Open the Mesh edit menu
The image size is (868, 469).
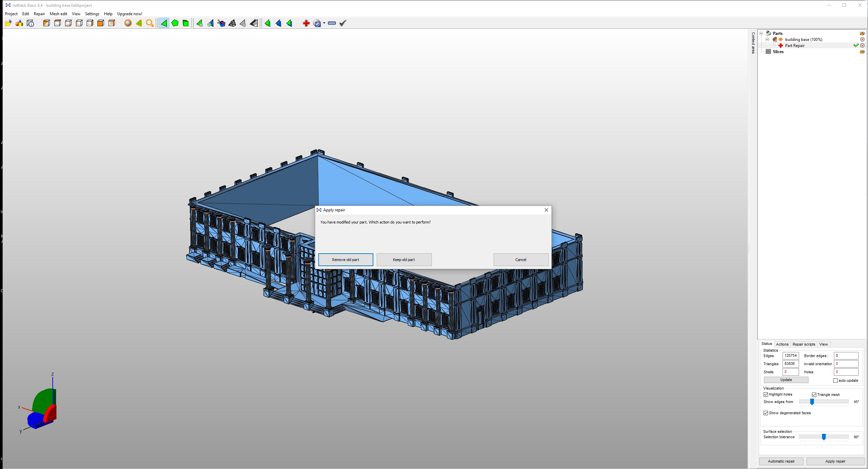[x=58, y=14]
